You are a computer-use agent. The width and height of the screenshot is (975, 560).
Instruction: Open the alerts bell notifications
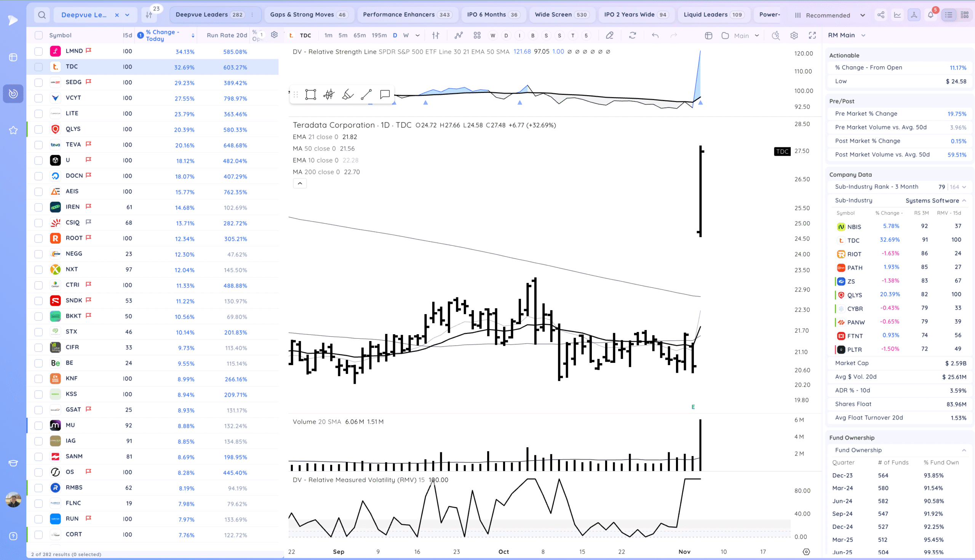coord(930,15)
